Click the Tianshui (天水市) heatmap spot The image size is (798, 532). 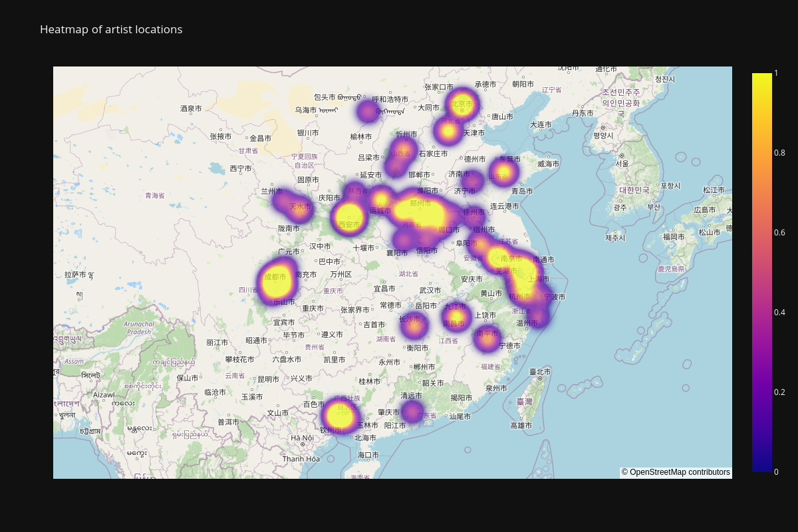coord(299,209)
